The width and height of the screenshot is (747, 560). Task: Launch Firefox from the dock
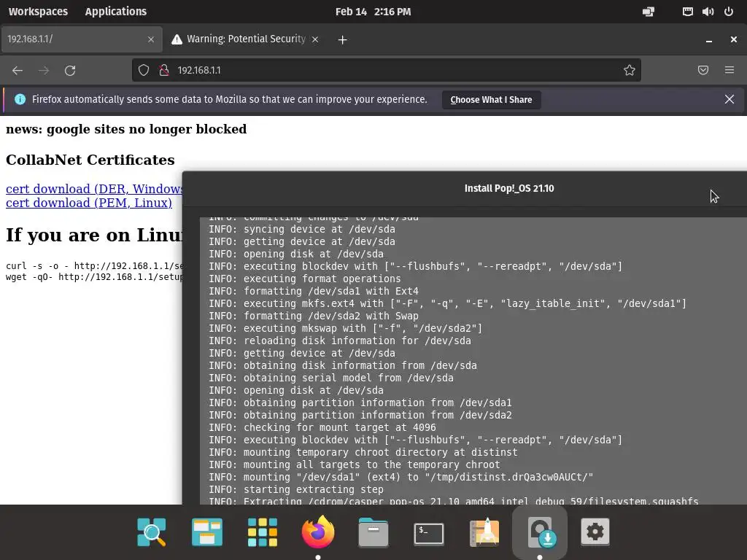click(x=318, y=532)
